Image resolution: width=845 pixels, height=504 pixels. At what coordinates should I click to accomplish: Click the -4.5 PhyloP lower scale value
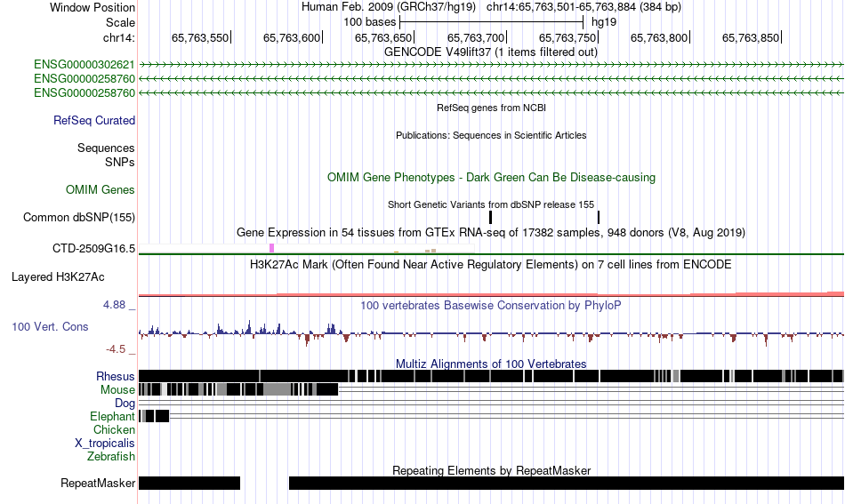click(116, 349)
